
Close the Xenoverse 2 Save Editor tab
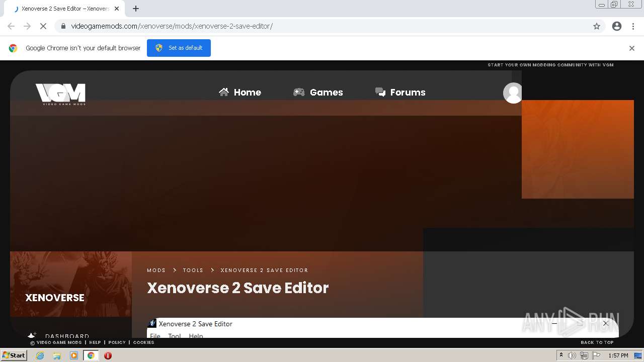[x=117, y=9]
